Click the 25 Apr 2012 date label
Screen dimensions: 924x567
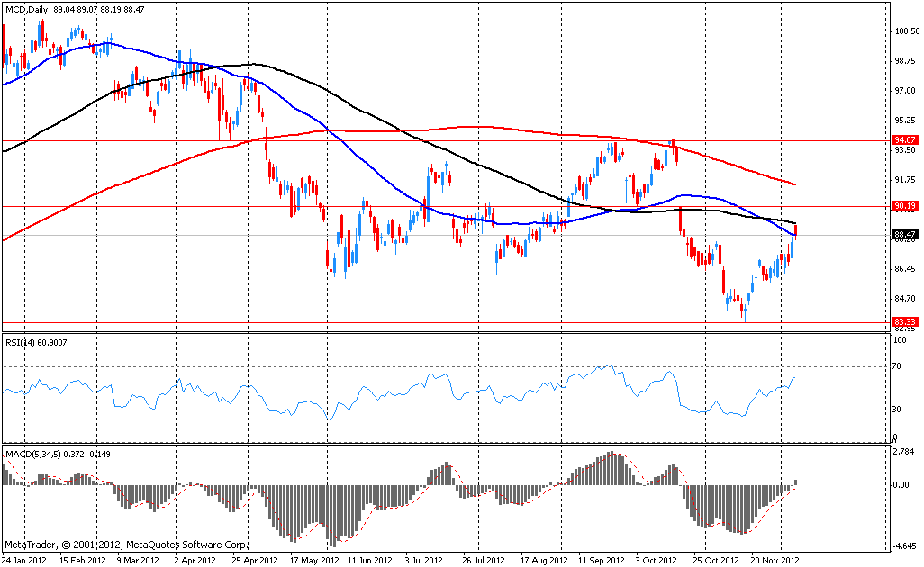(x=255, y=560)
